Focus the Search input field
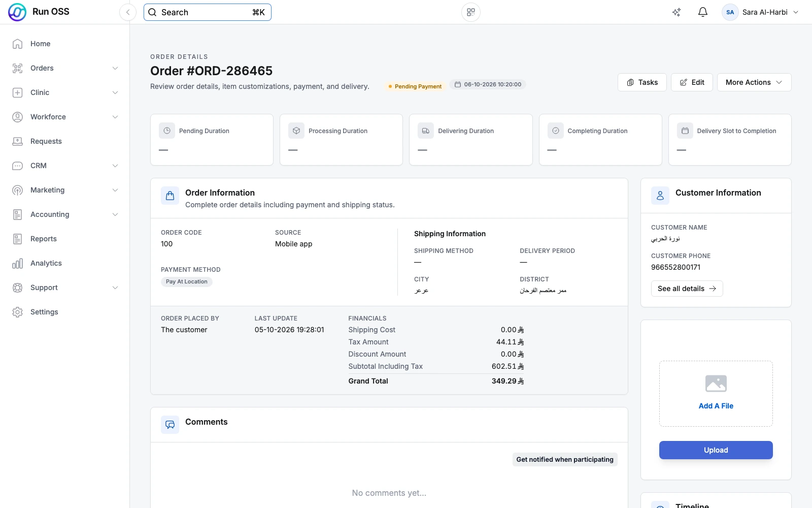Screen dimensions: 812x508 [208, 12]
